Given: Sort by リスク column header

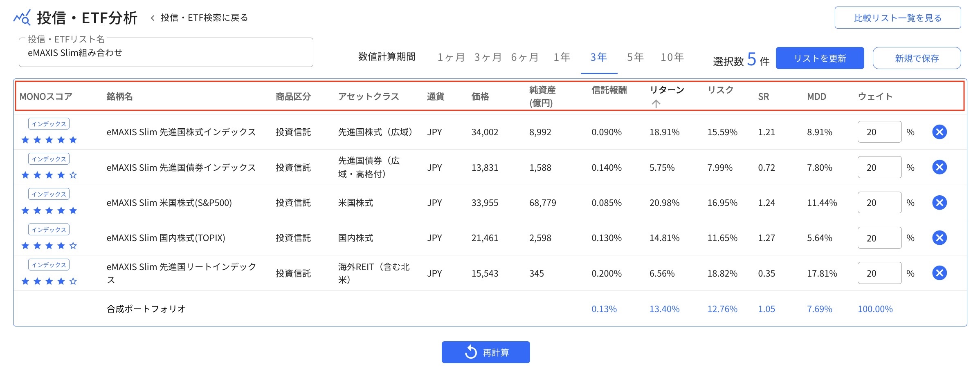Looking at the screenshot, I should point(721,90).
